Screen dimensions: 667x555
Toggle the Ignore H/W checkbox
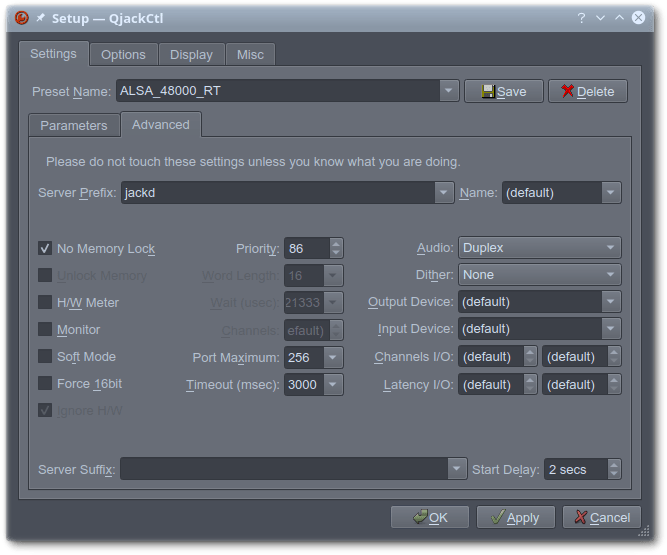click(x=45, y=410)
